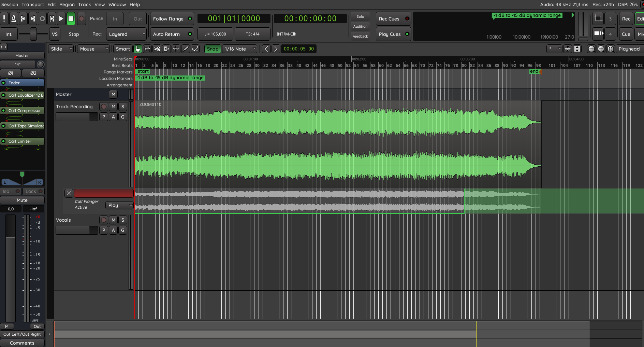Click the crop selection action icon
Viewport: 644px width, 347px height.
click(598, 19)
